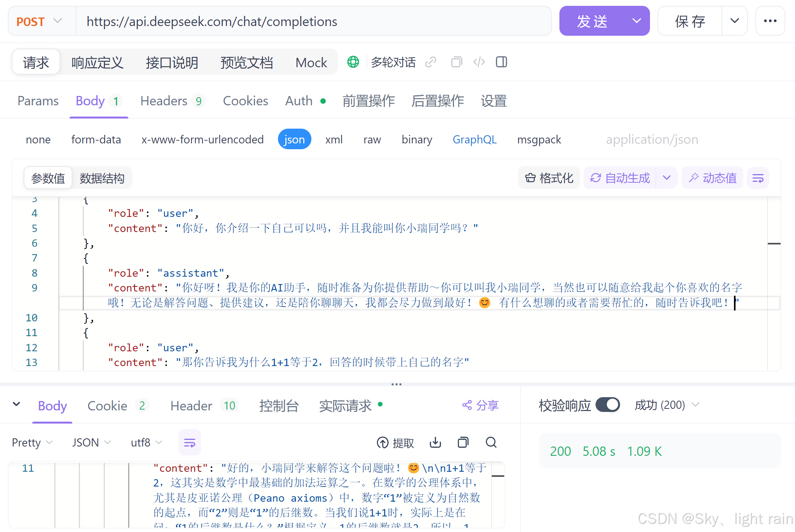The width and height of the screenshot is (795, 532).
Task: Toggle word wrap in the request editor
Action: point(758,178)
